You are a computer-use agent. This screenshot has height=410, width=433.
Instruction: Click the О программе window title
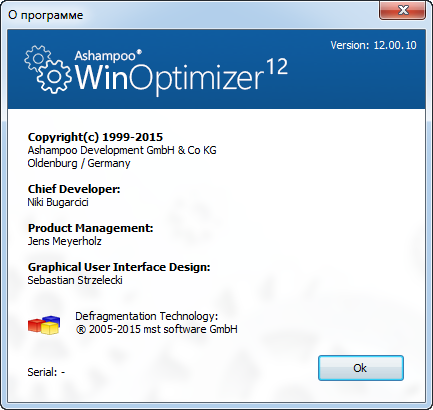pyautogui.click(x=46, y=15)
